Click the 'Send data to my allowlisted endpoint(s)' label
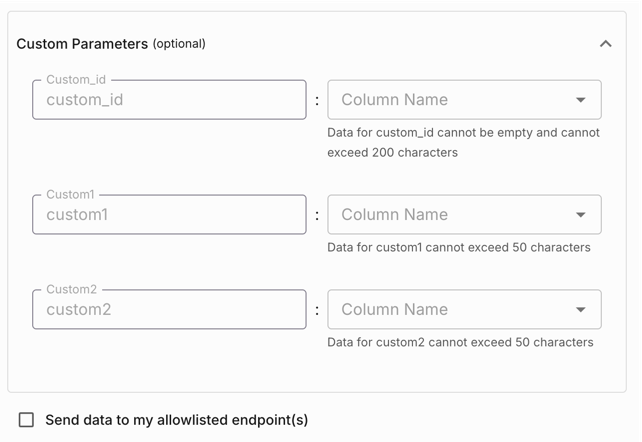The height and width of the screenshot is (442, 642). click(176, 420)
